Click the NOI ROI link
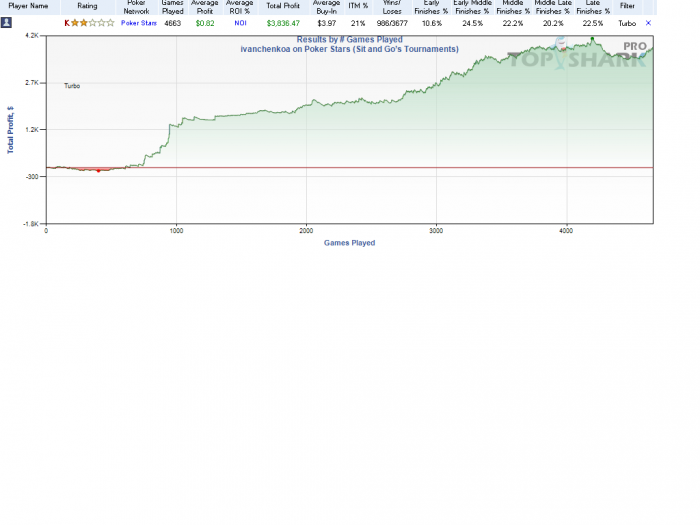Viewport: 700px width, 525px height. 240,23
